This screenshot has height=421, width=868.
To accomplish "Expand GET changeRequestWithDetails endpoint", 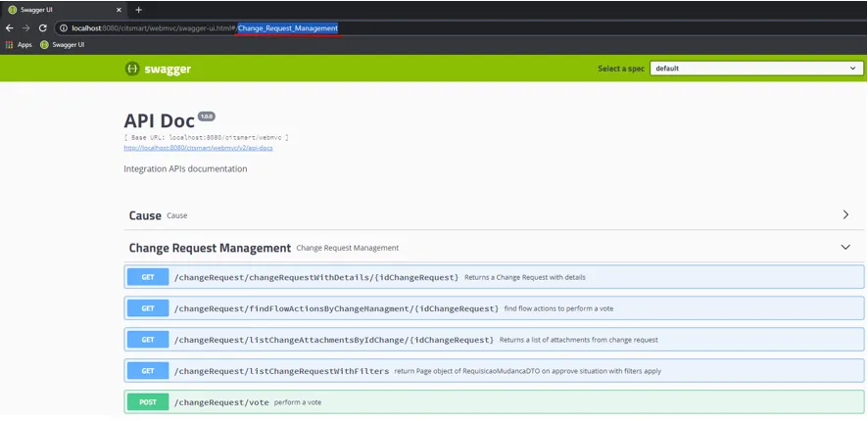I will [x=494, y=277].
